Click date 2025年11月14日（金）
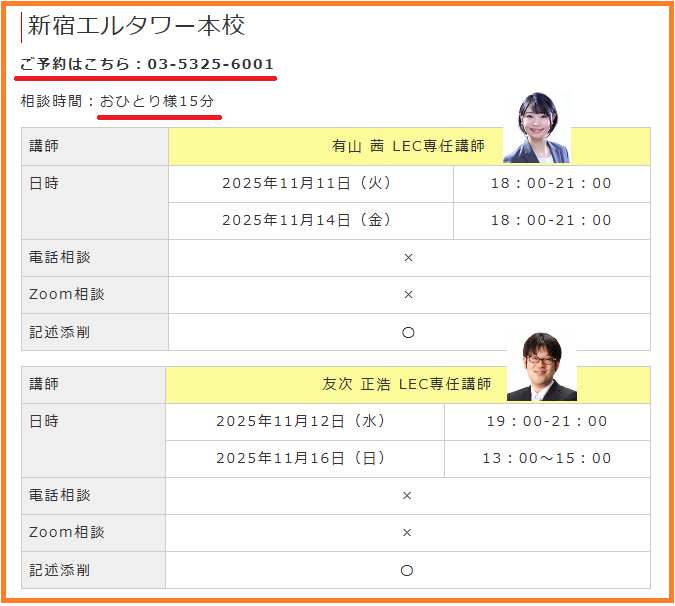Viewport: 675px width, 606px height. (307, 220)
